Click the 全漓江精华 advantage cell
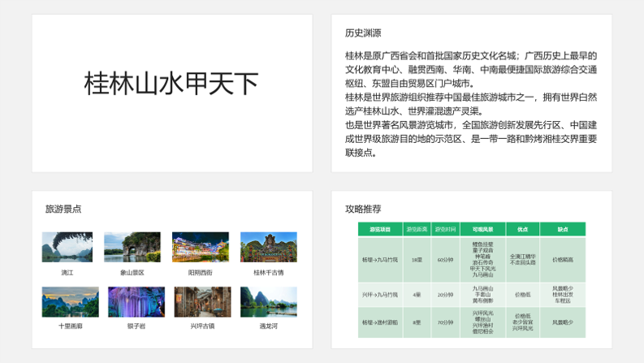This screenshot has height=363, width=644. tap(523, 260)
